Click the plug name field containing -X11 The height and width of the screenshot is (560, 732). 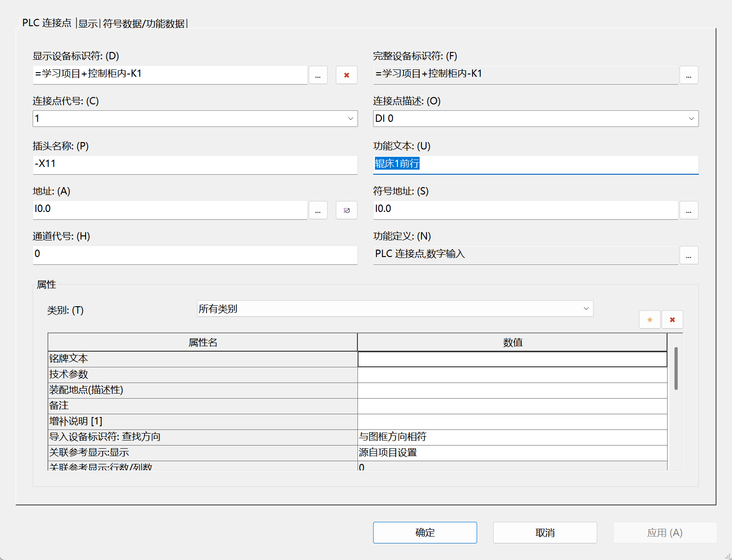tap(195, 164)
